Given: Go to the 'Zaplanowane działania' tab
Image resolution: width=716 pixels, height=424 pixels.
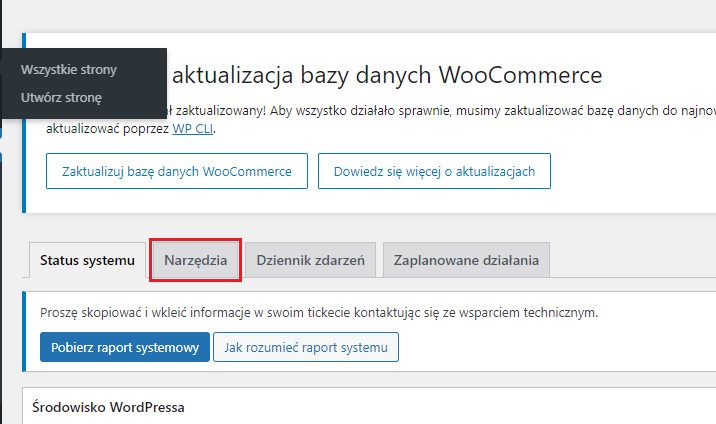Looking at the screenshot, I should coord(466,261).
